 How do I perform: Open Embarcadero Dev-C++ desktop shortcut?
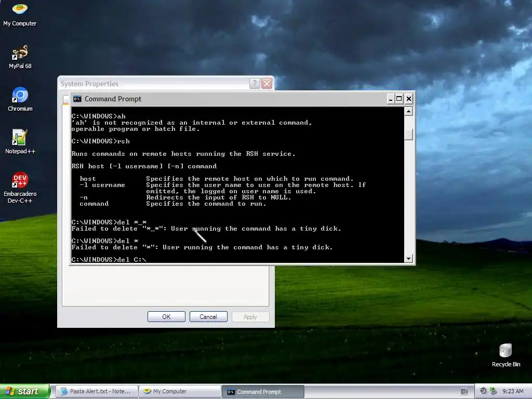(x=20, y=188)
